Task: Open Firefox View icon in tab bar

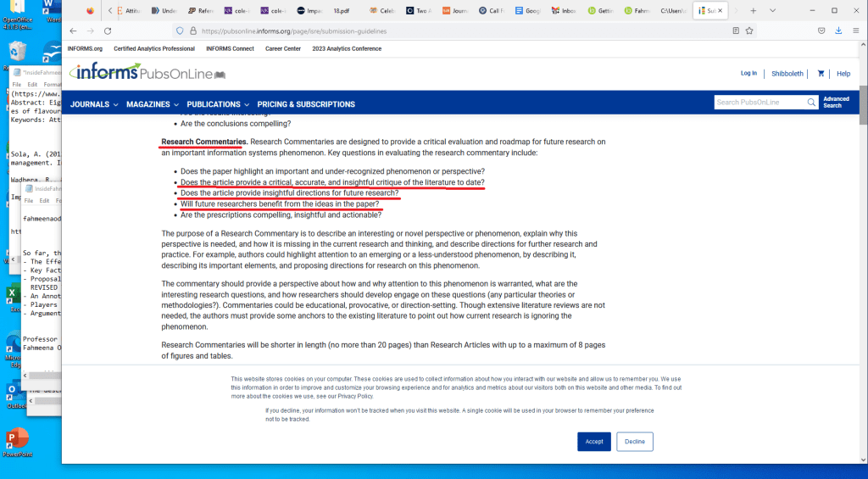Action: [x=90, y=10]
